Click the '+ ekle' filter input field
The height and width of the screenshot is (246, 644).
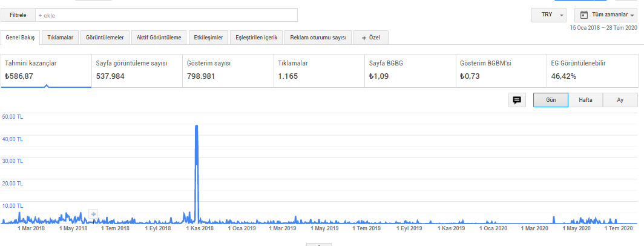[166, 15]
